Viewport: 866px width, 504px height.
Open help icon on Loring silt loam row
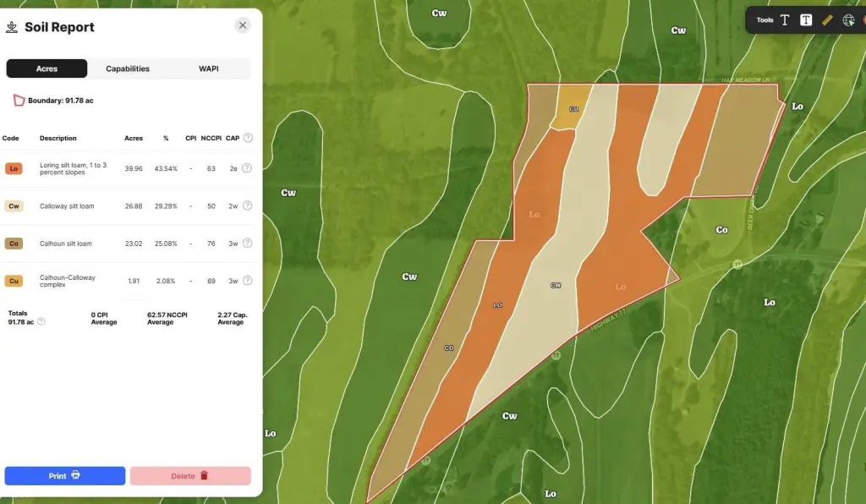tap(247, 168)
